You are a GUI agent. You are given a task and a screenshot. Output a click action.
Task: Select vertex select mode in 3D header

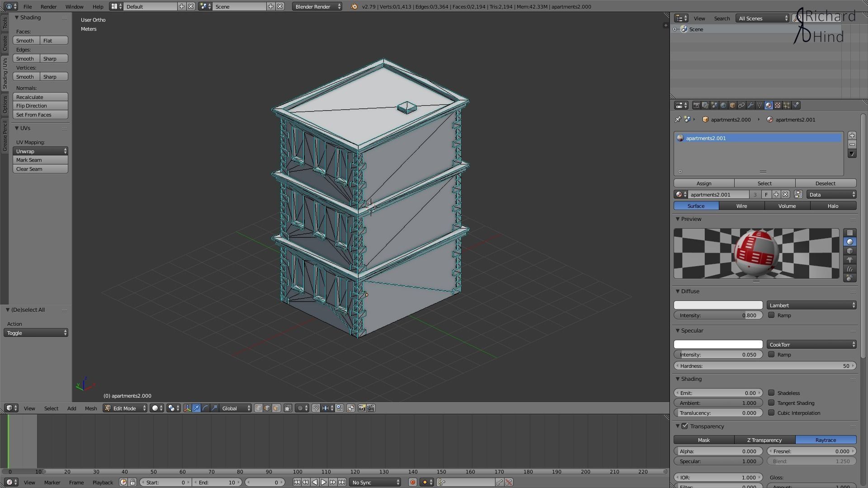258,408
